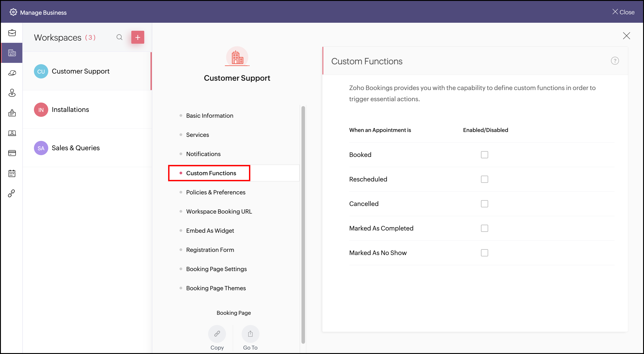Select the Sales & Queries workspace
The image size is (644, 354).
75,148
